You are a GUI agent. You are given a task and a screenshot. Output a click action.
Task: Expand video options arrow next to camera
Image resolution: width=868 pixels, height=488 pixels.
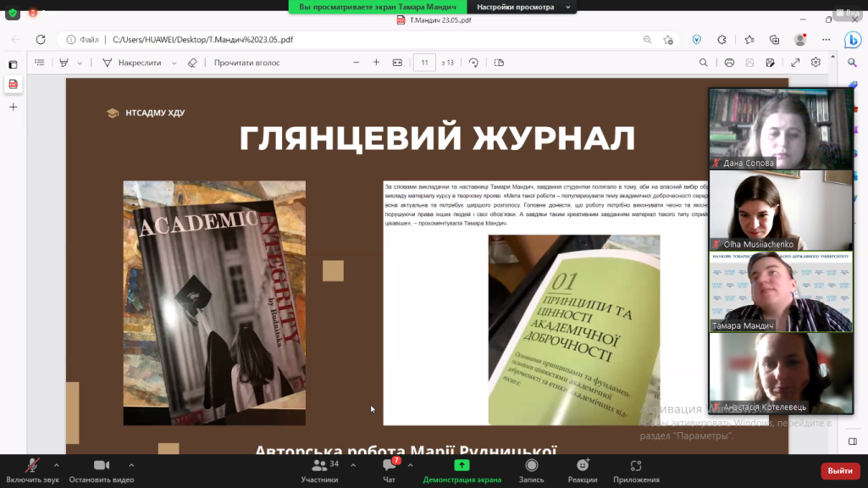131,464
